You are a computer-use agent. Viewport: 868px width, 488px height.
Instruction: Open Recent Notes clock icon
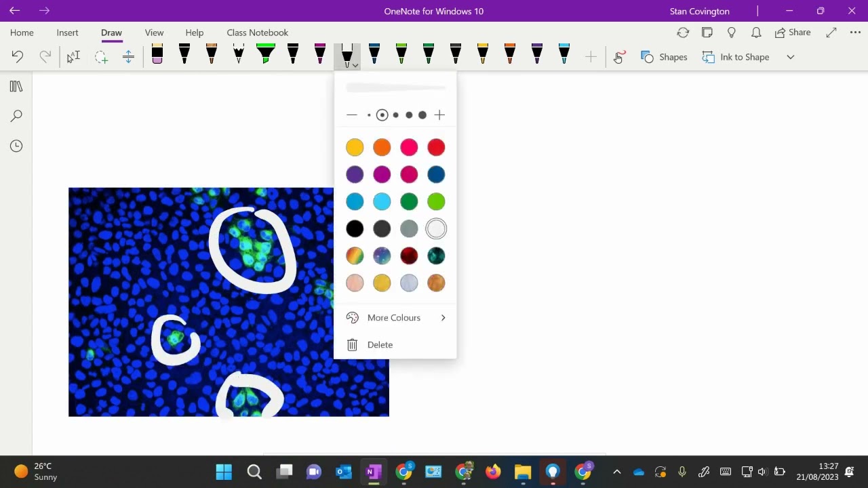[16, 146]
